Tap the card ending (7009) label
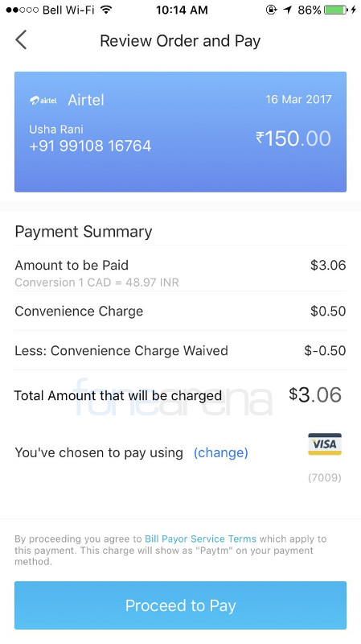This screenshot has width=361, height=644. coord(325,477)
